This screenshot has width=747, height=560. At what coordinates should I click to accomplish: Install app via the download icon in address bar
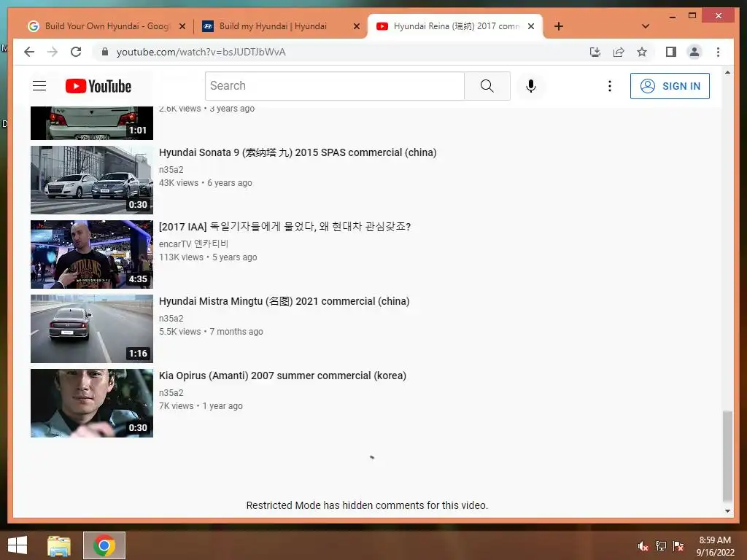tap(595, 52)
